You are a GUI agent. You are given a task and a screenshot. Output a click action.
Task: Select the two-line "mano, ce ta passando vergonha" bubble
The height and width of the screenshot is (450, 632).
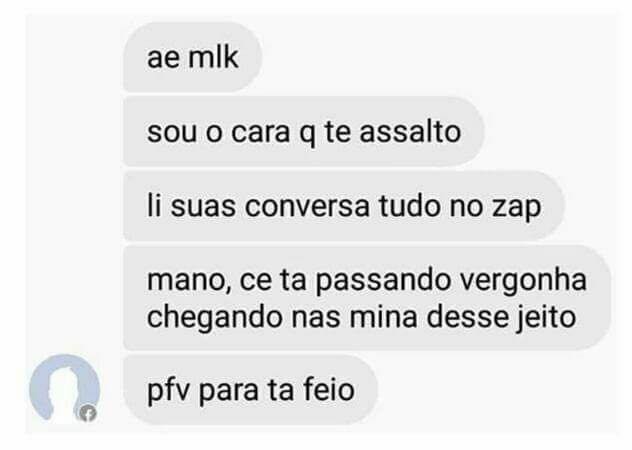tap(367, 298)
